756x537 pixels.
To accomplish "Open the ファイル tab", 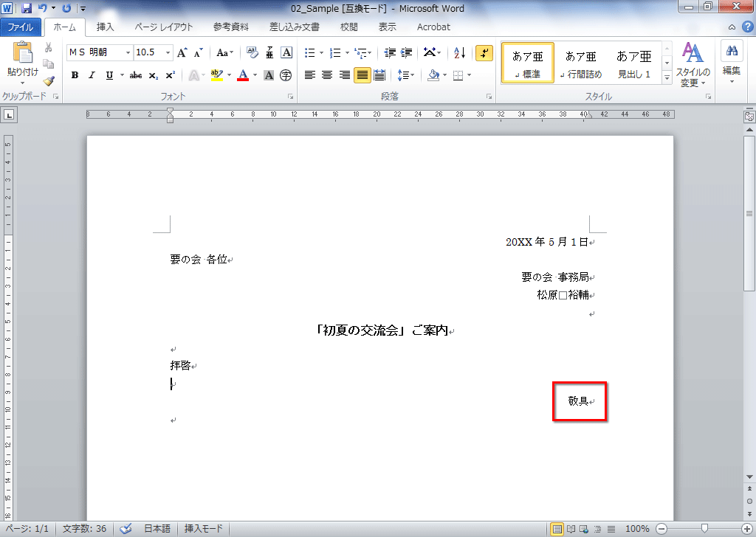I will (x=20, y=27).
